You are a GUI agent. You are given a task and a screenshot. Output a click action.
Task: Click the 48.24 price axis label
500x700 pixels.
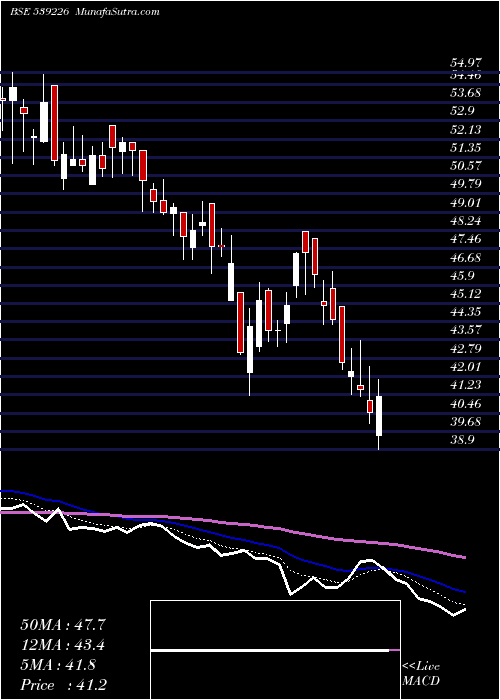click(x=466, y=221)
